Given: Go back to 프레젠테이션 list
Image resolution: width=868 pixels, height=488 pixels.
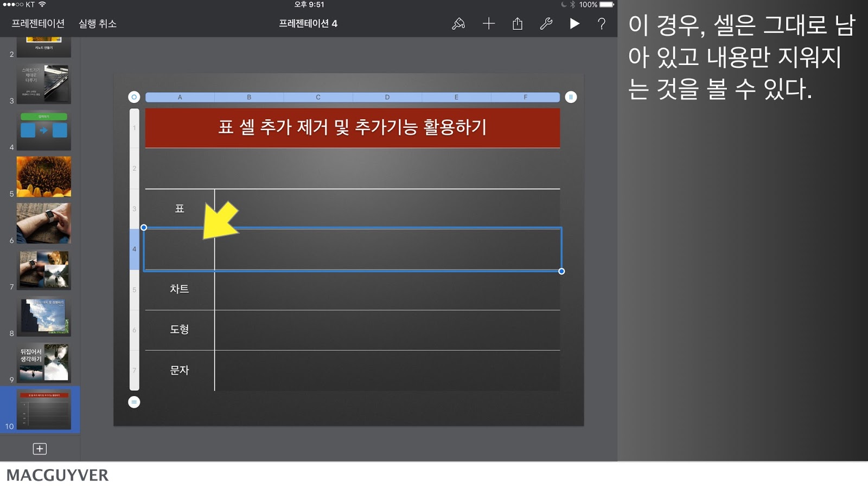Looking at the screenshot, I should pyautogui.click(x=38, y=23).
